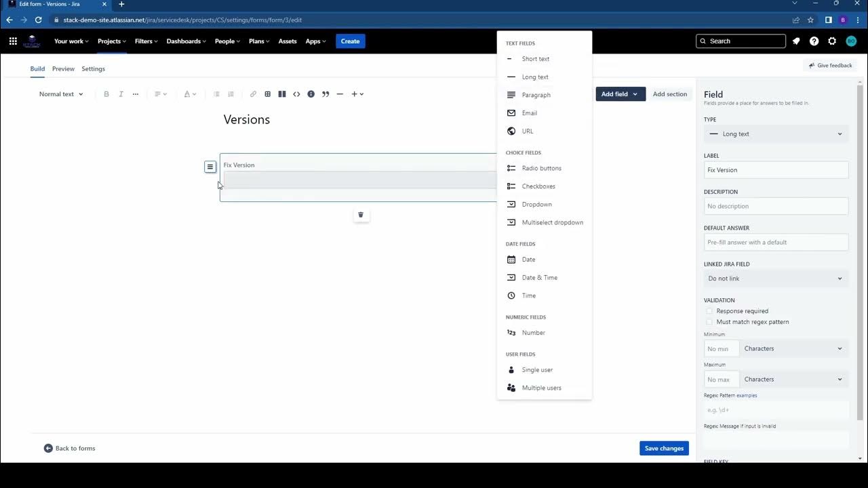Image resolution: width=868 pixels, height=488 pixels.
Task: Click the browser address bar URL
Action: [x=182, y=20]
